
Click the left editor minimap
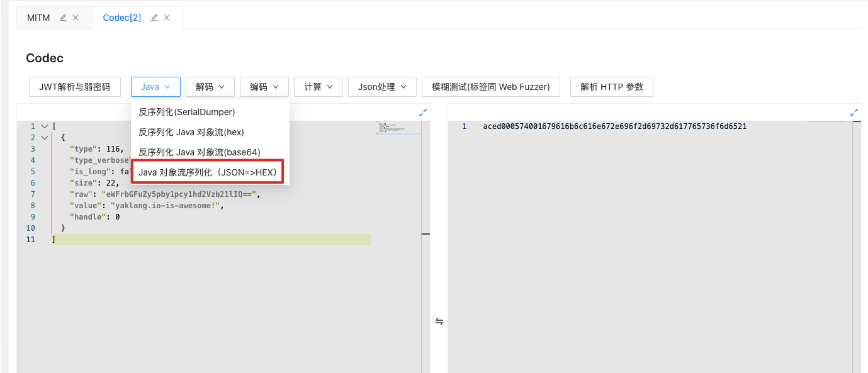[398, 127]
